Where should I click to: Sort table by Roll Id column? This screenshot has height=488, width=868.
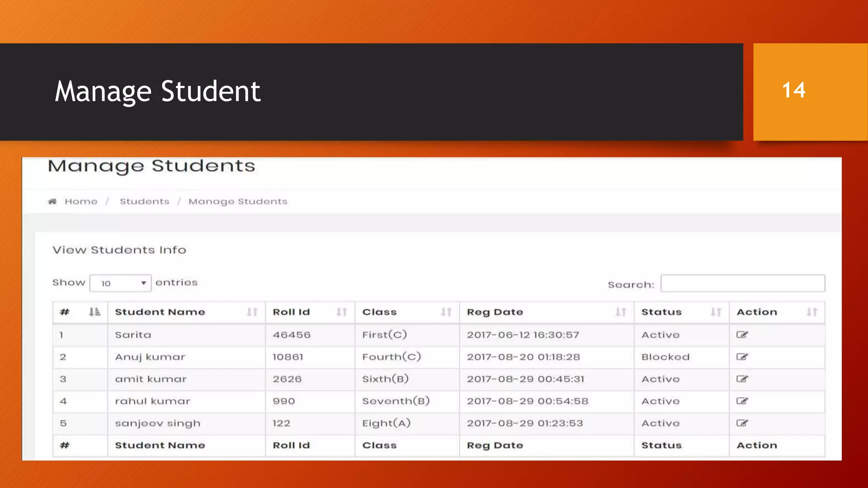[310, 312]
